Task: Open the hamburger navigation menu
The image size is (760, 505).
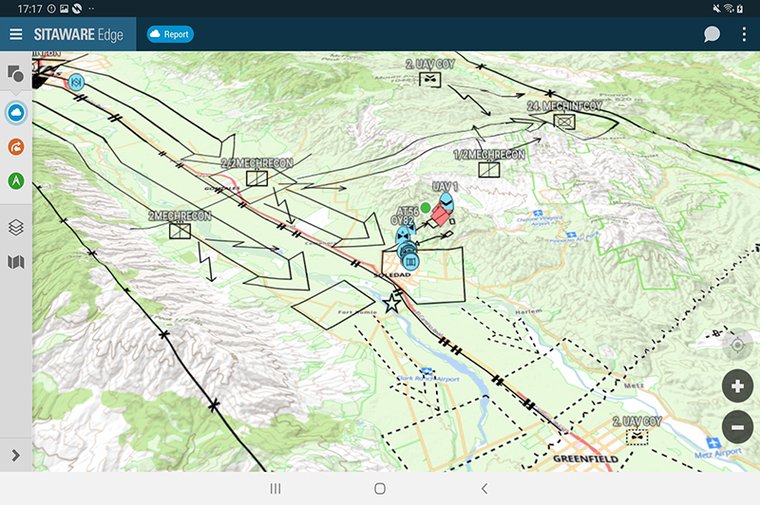Action: coord(16,34)
